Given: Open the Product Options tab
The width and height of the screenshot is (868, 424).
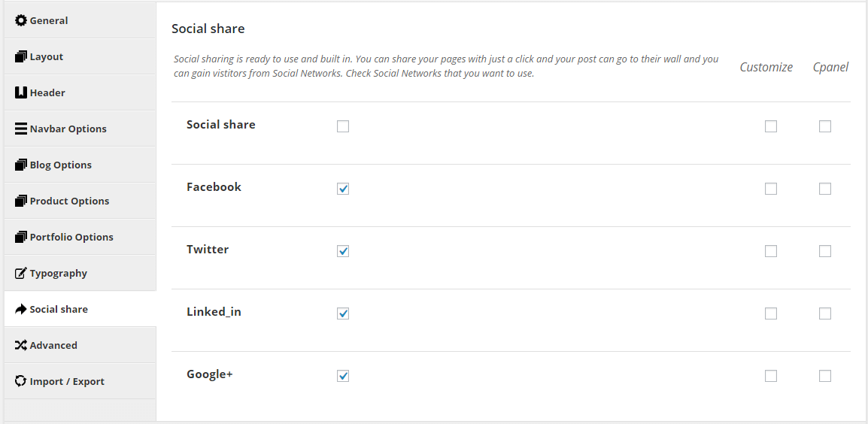Looking at the screenshot, I should pyautogui.click(x=80, y=201).
